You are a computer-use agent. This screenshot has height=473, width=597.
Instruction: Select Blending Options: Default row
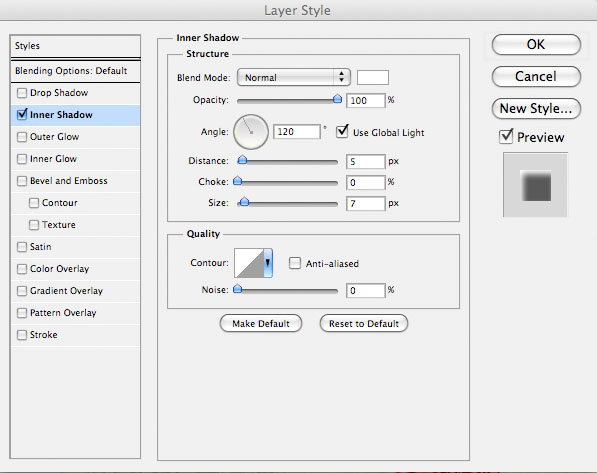[x=75, y=71]
